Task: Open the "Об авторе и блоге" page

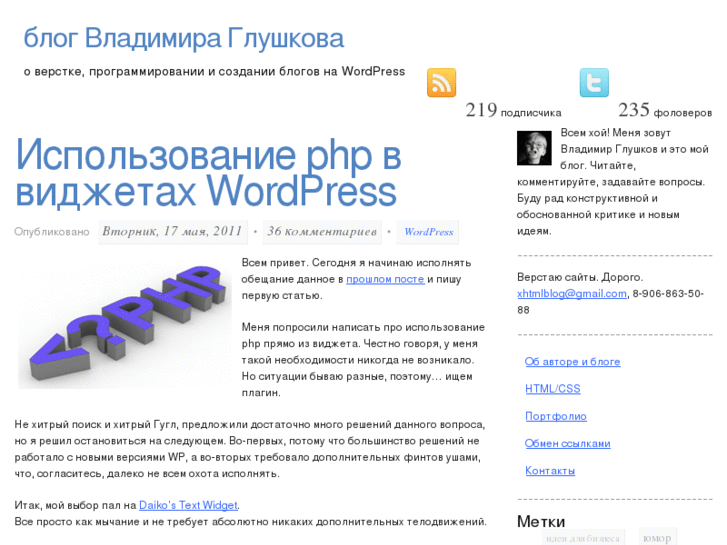Action: coord(573,362)
